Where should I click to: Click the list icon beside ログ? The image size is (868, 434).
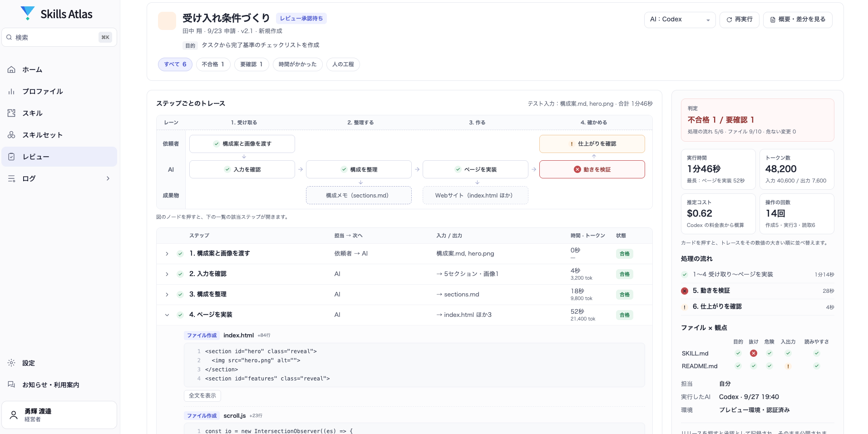tap(12, 178)
